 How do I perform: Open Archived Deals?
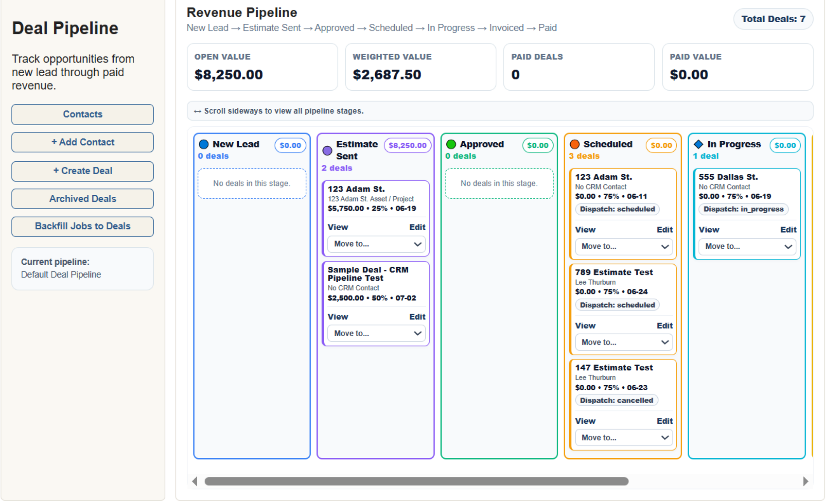83,199
